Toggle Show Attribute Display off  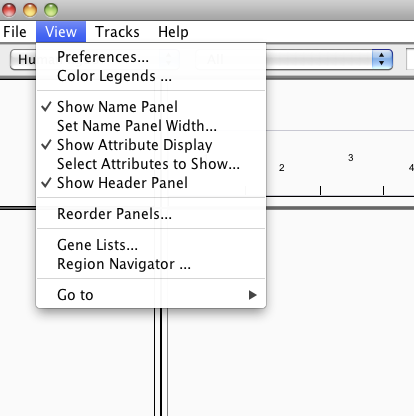(151, 145)
